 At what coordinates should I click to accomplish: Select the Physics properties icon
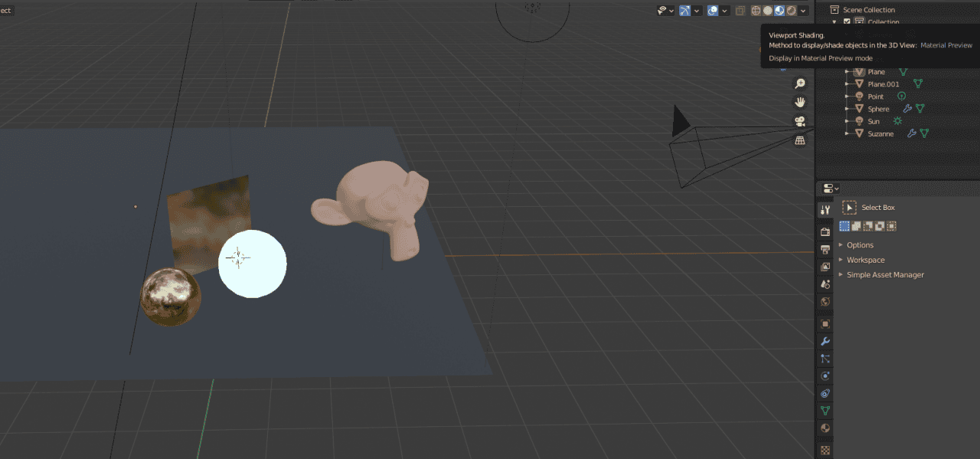coord(825,375)
